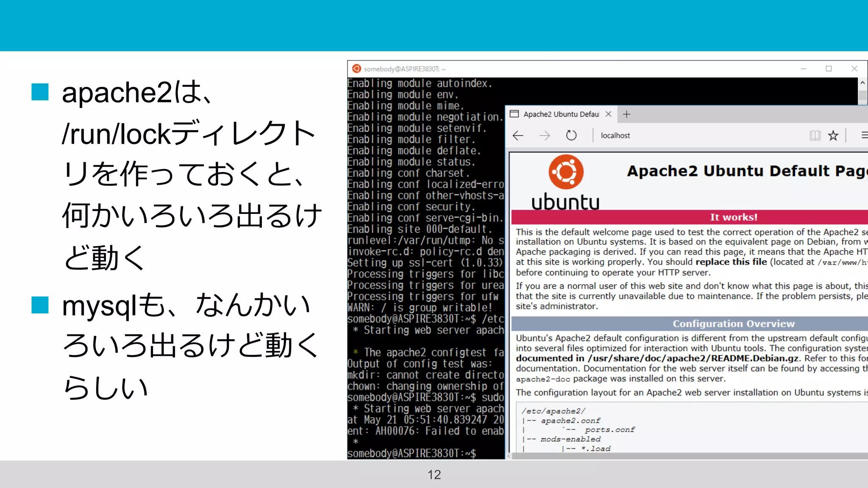Open a new browser tab
Image resolution: width=868 pixels, height=488 pixels.
coord(626,114)
